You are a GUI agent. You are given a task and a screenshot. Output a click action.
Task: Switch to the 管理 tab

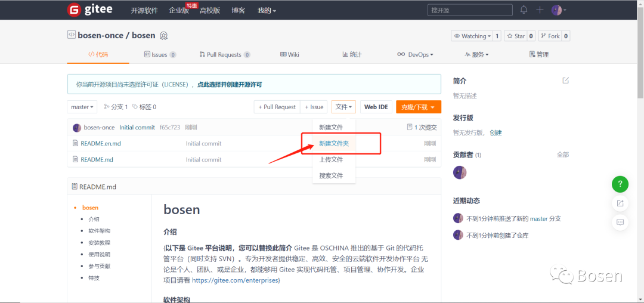539,55
